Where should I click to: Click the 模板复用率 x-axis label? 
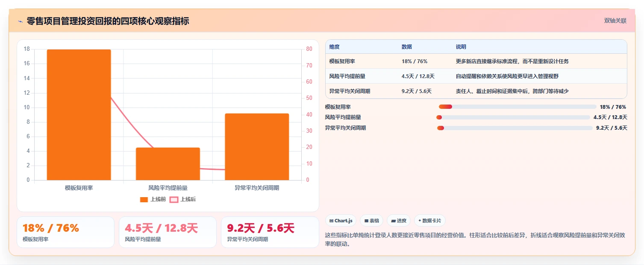pyautogui.click(x=79, y=188)
